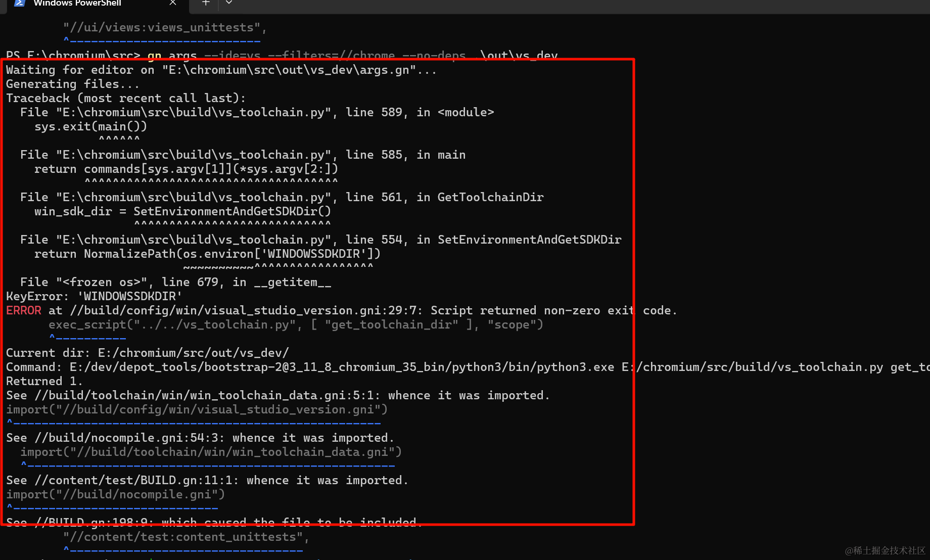The image size is (930, 560).
Task: Open a new terminal tab with plus button
Action: coord(206,3)
